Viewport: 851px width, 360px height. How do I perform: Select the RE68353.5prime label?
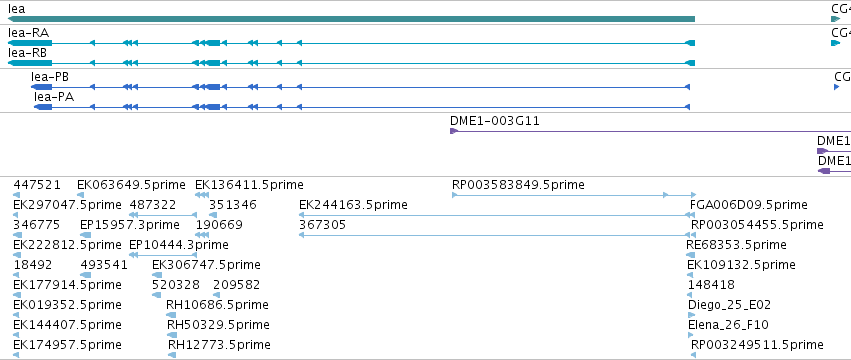[x=736, y=245]
